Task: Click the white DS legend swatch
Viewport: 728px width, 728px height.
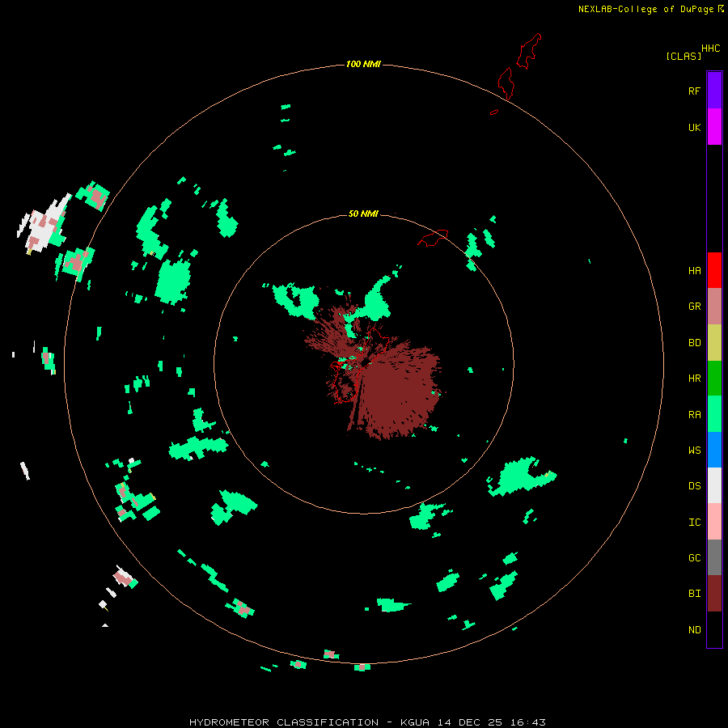Action: tap(714, 485)
